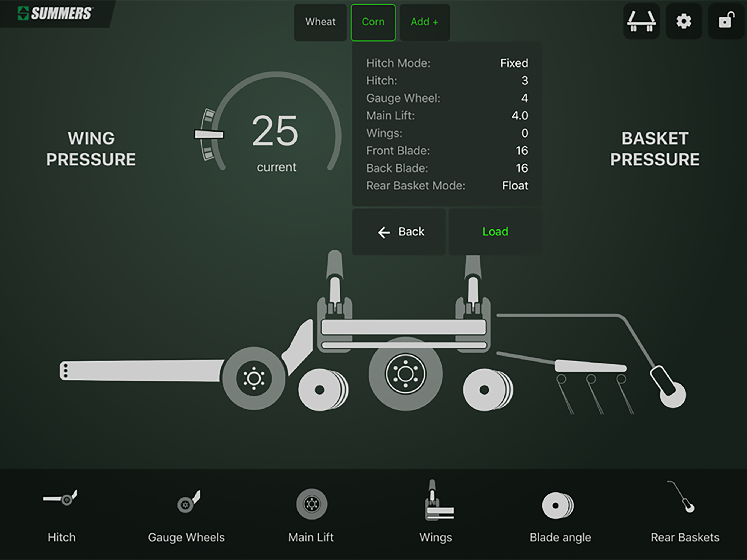This screenshot has height=560, width=747.
Task: Click the wing pressure gauge indicator
Action: tap(209, 135)
